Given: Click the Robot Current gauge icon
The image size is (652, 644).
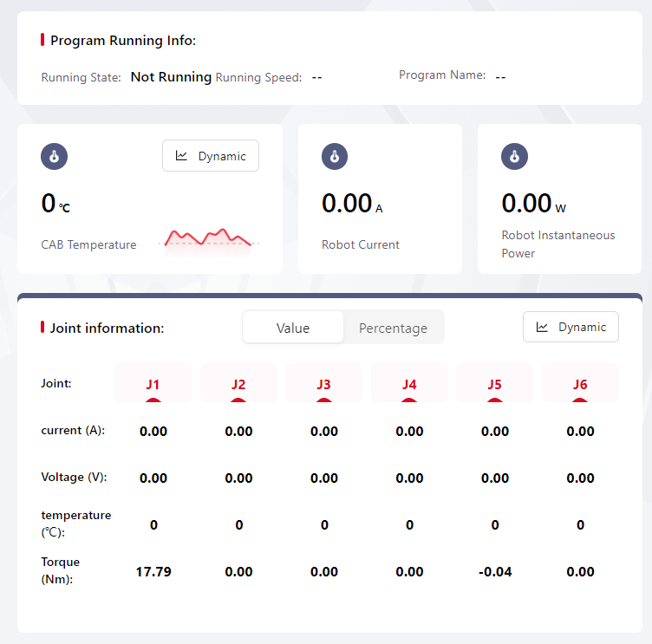Looking at the screenshot, I should click(x=335, y=157).
